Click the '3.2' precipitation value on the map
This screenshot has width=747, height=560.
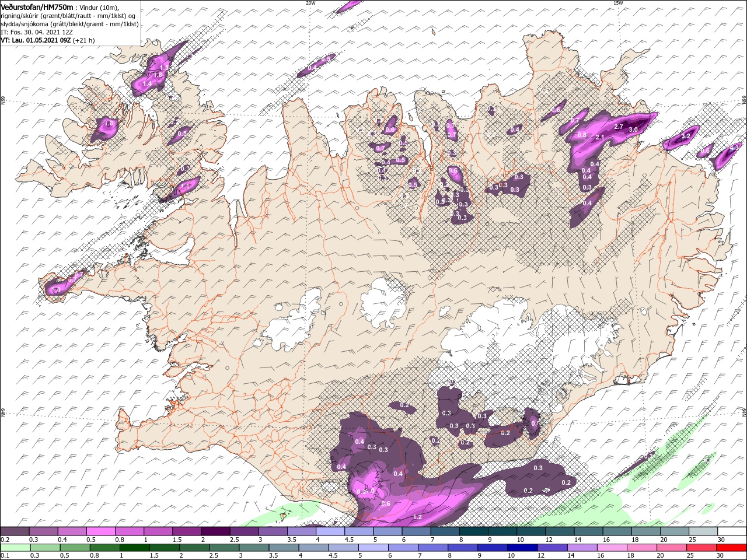tap(686, 136)
